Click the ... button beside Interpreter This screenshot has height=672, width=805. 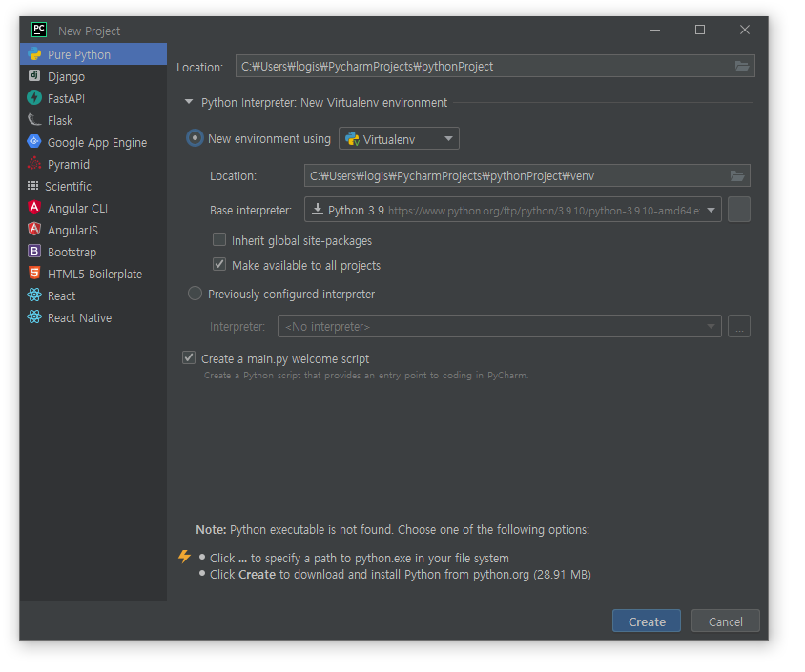coord(739,326)
